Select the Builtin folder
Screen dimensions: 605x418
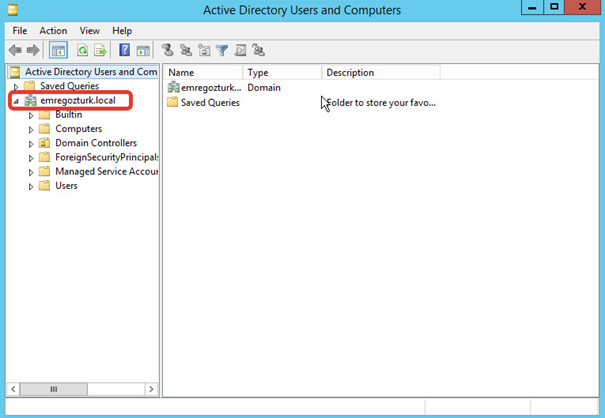tap(69, 115)
